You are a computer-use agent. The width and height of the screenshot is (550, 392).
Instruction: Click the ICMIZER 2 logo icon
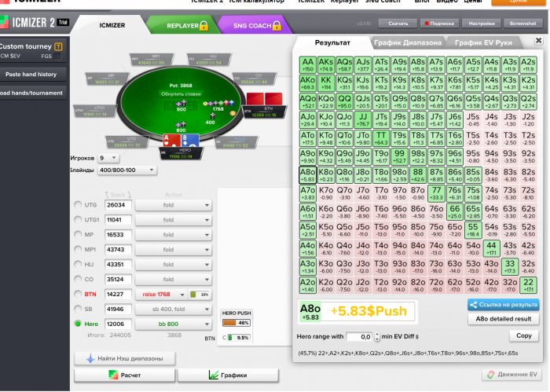(4, 22)
